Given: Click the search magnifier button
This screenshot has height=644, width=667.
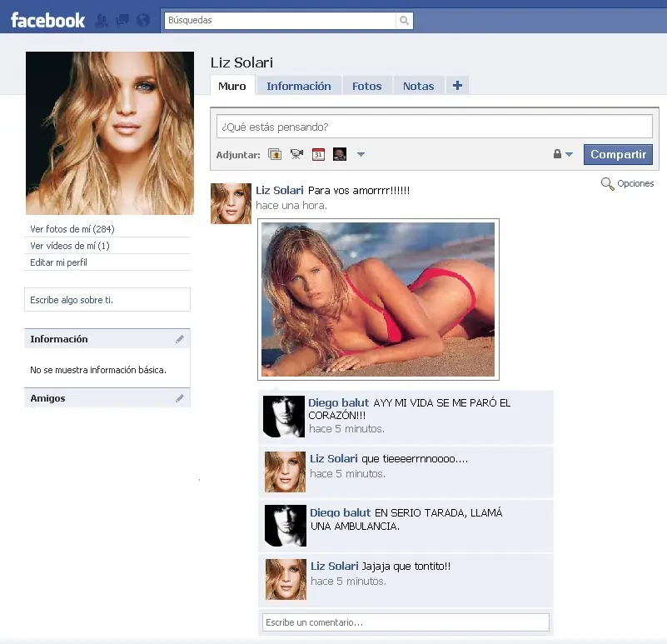Looking at the screenshot, I should point(404,21).
